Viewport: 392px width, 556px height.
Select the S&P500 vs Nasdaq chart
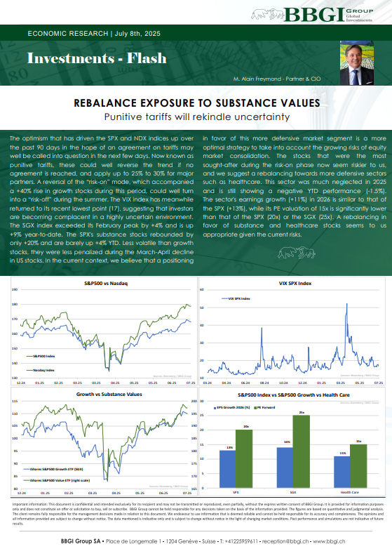tap(104, 331)
